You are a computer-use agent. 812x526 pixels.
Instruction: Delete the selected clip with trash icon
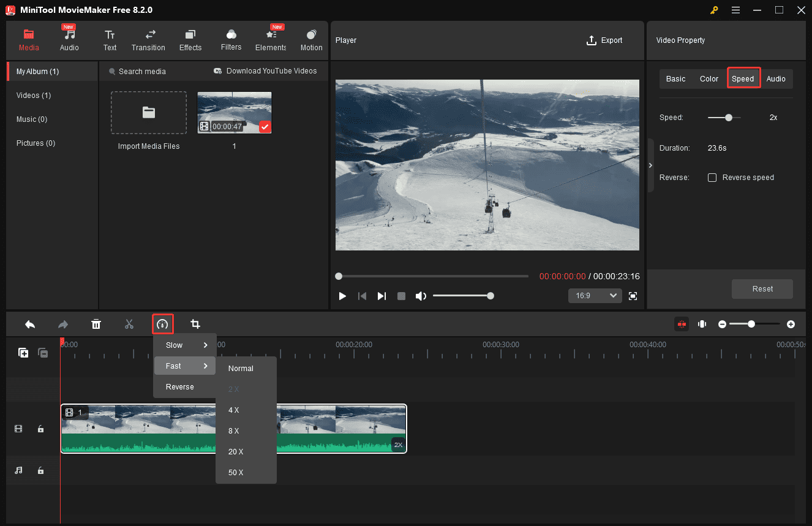coord(96,324)
